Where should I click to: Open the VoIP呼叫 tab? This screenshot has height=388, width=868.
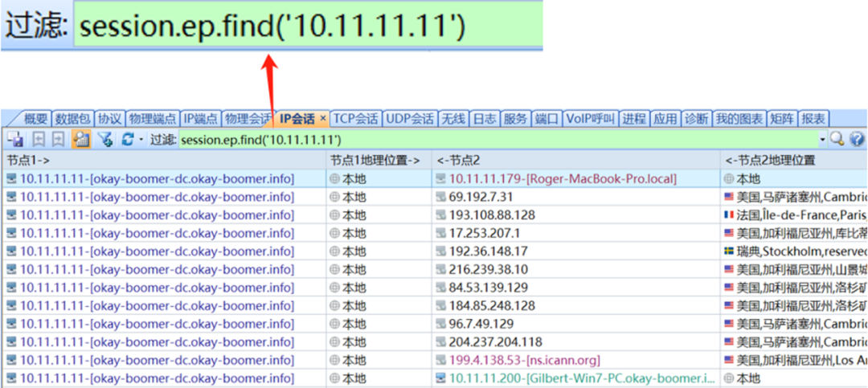591,118
